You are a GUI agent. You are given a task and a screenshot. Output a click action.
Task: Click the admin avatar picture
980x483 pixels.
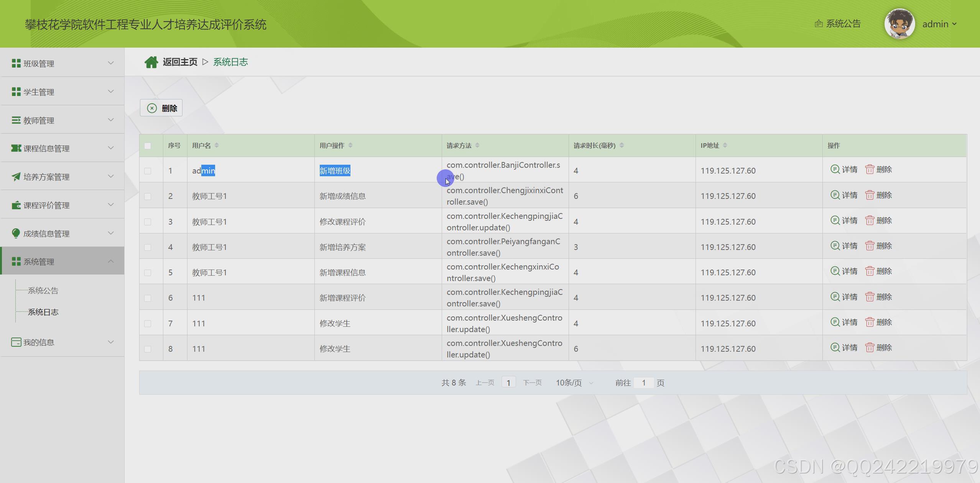click(x=899, y=24)
